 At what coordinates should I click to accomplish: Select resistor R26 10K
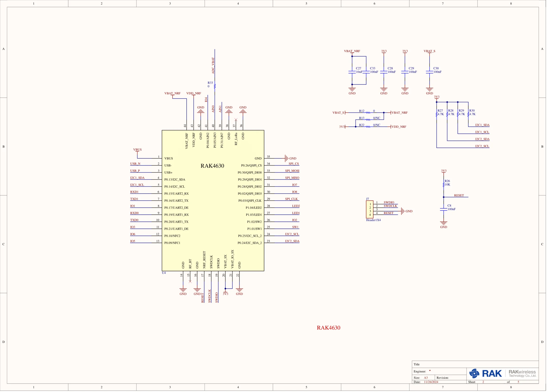coord(443,185)
